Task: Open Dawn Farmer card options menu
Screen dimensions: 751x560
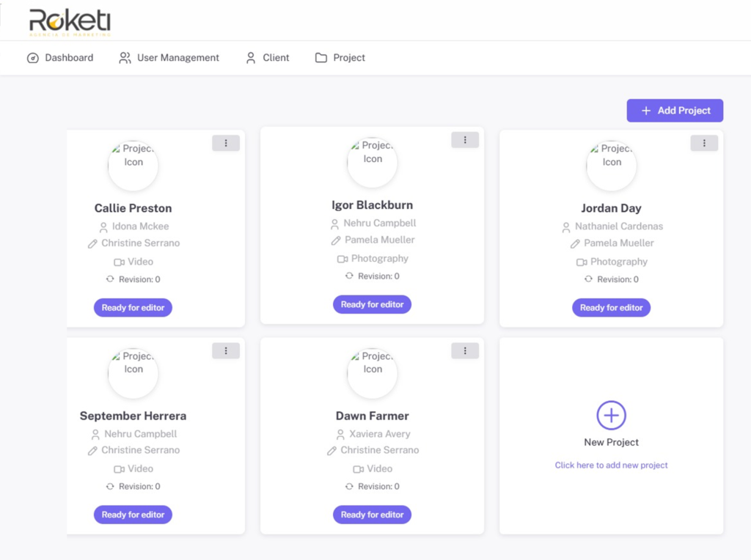Action: point(465,351)
